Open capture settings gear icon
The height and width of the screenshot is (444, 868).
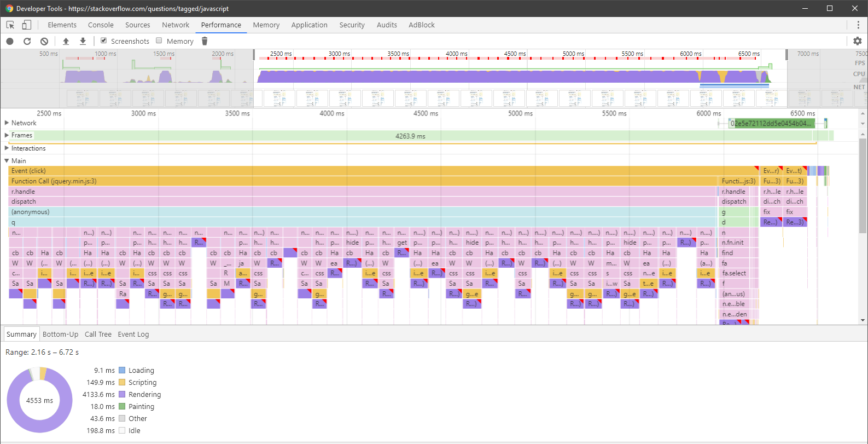[x=858, y=41]
